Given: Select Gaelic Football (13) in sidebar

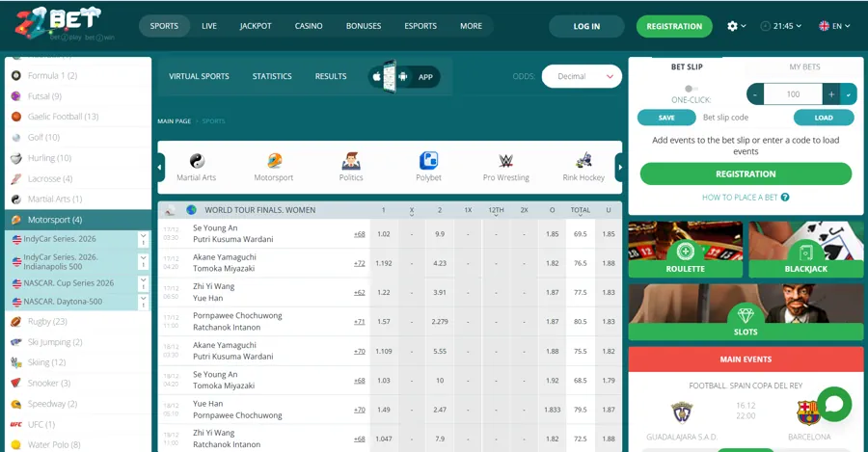Looking at the screenshot, I should (x=77, y=117).
